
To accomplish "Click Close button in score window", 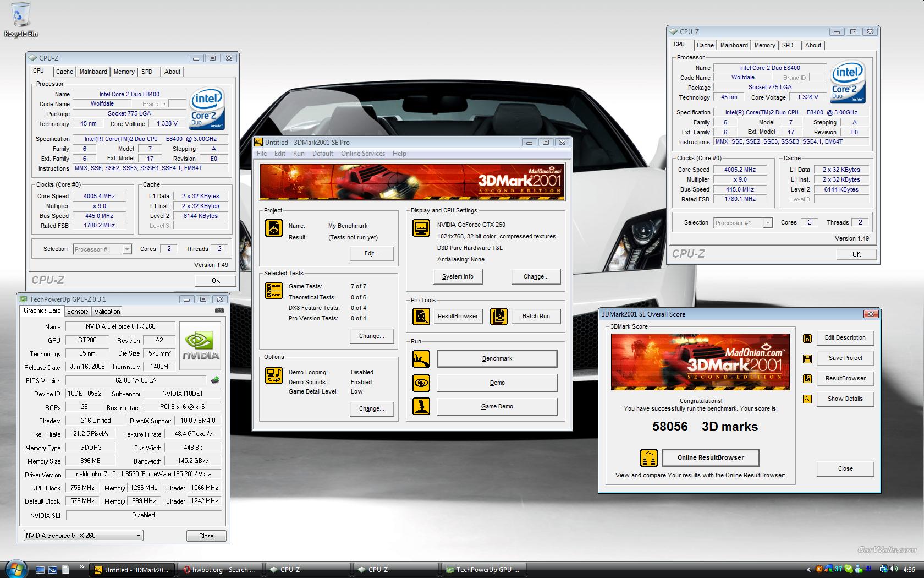I will click(845, 468).
